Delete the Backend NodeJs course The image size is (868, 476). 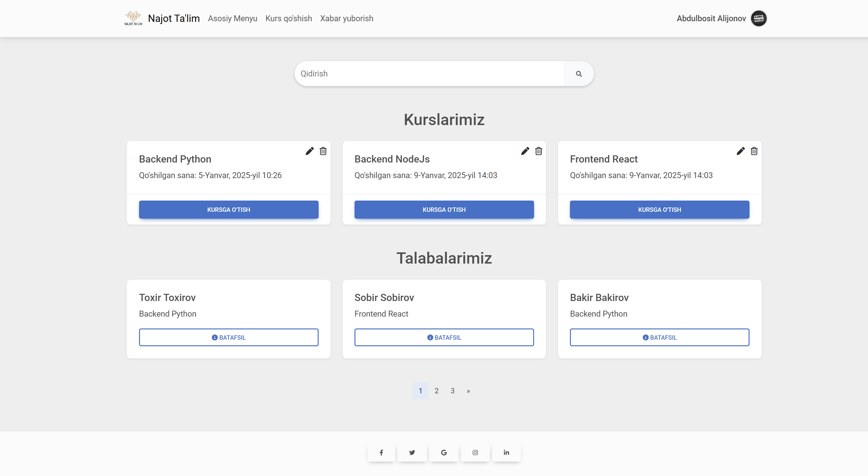point(538,151)
